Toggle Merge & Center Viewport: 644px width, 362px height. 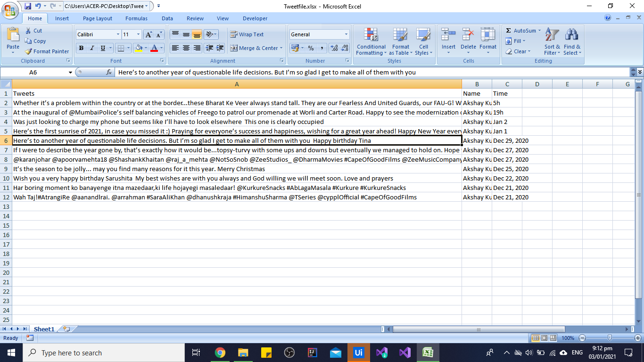[x=254, y=48]
